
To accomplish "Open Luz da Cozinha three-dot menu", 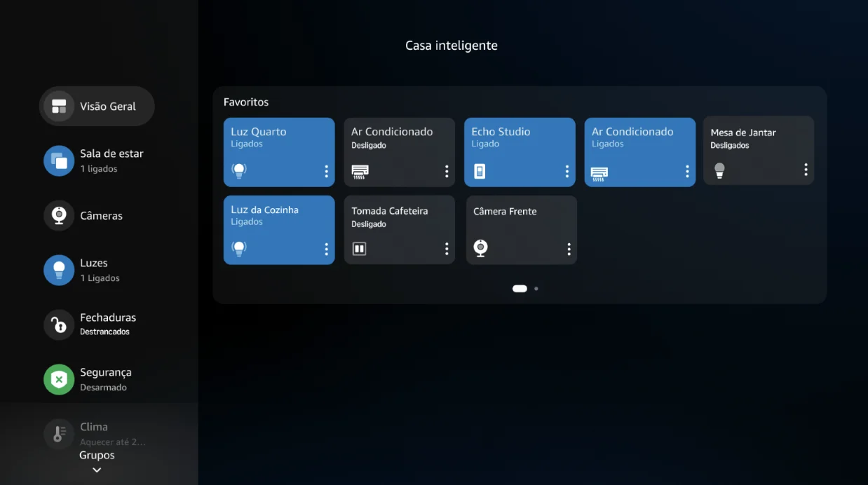I will coord(326,249).
